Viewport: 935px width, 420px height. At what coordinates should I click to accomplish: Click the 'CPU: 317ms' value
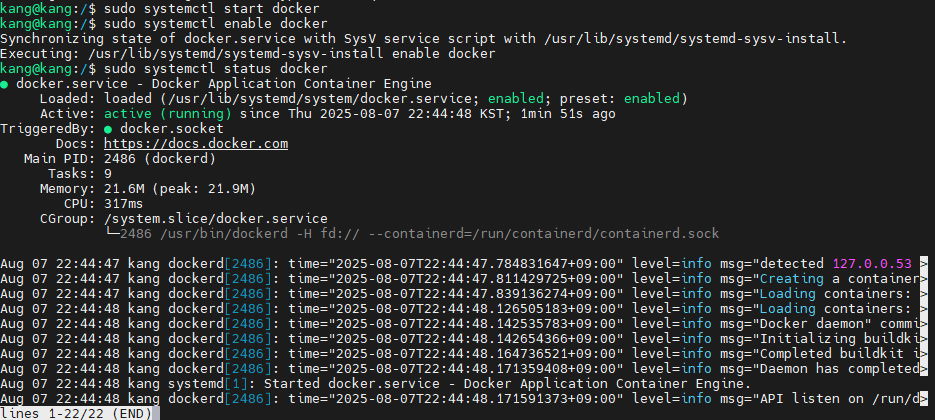[123, 204]
